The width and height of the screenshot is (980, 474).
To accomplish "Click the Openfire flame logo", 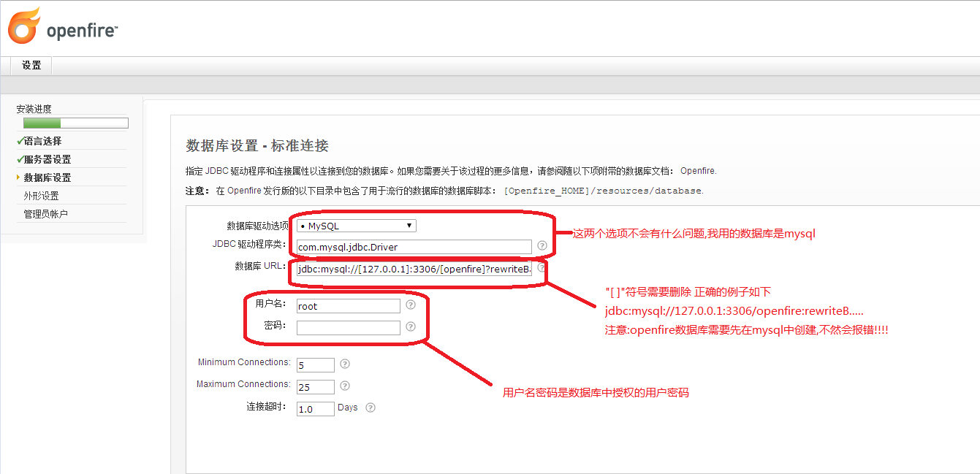I will tap(23, 26).
